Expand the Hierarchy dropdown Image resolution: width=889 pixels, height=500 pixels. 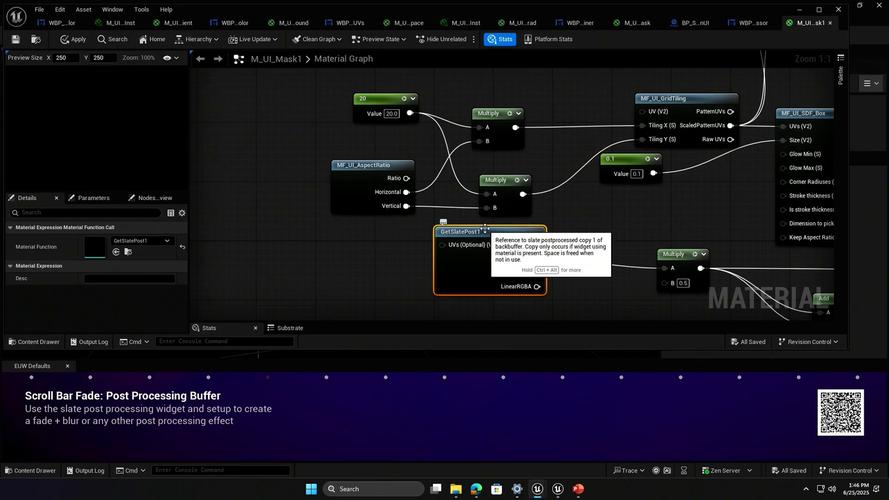click(196, 39)
